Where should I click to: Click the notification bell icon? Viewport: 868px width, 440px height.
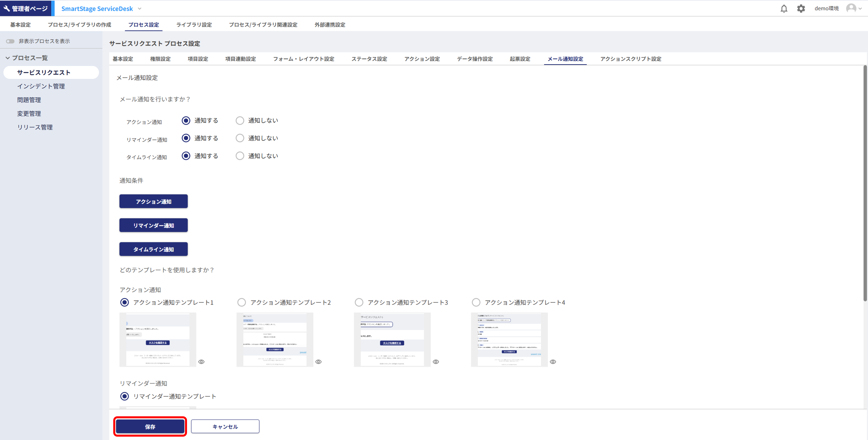[x=784, y=8]
